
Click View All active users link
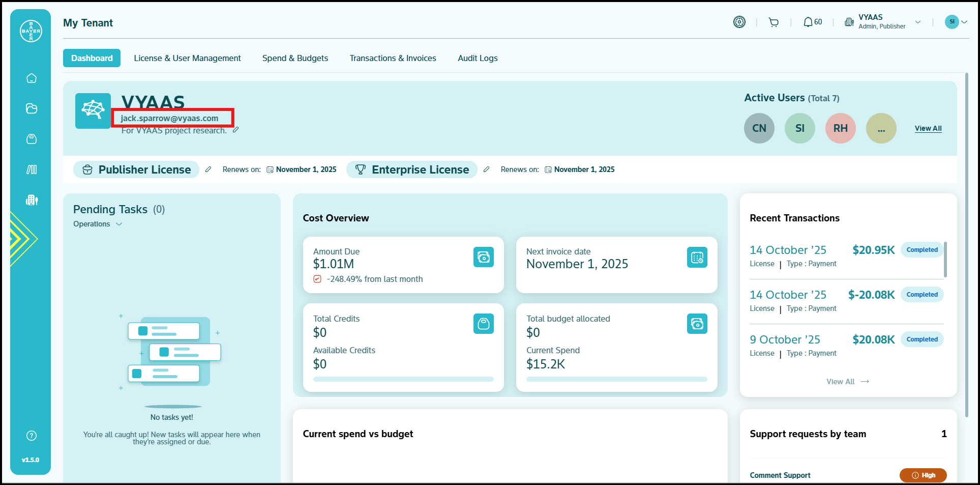coord(928,128)
